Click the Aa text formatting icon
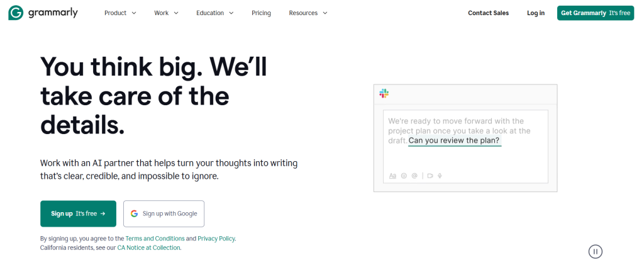 click(x=392, y=176)
